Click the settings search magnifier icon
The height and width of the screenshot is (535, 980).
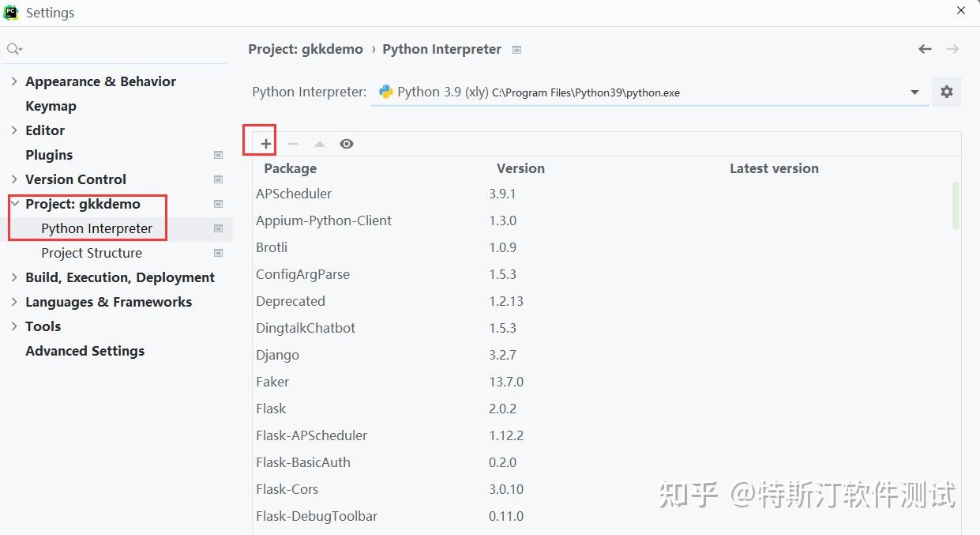13,49
